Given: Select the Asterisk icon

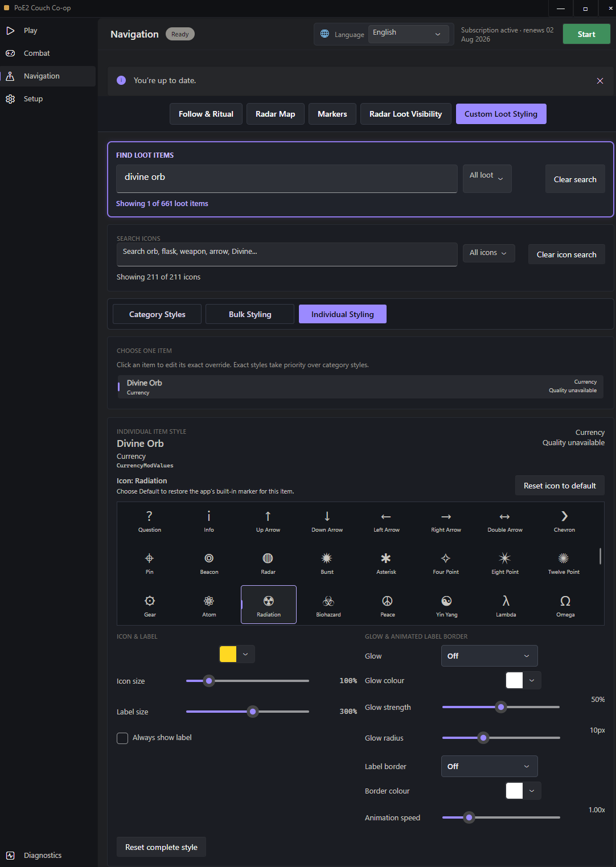Looking at the screenshot, I should [x=387, y=562].
